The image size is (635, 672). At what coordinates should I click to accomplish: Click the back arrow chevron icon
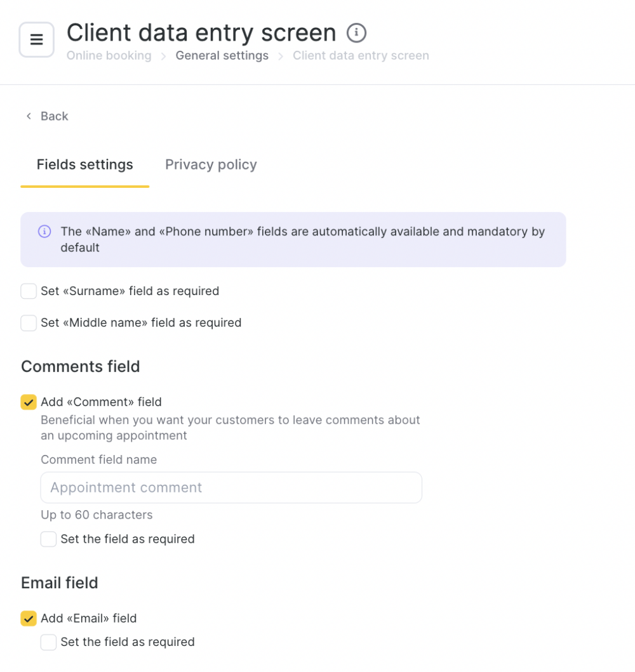[x=29, y=116]
